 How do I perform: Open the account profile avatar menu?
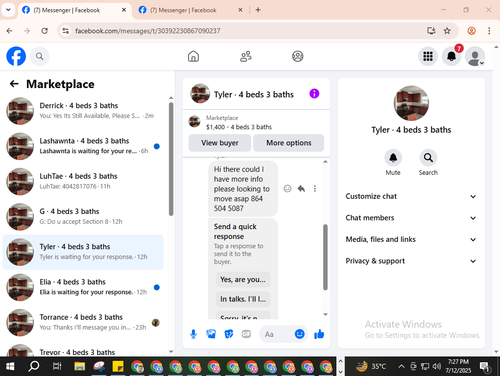point(475,56)
